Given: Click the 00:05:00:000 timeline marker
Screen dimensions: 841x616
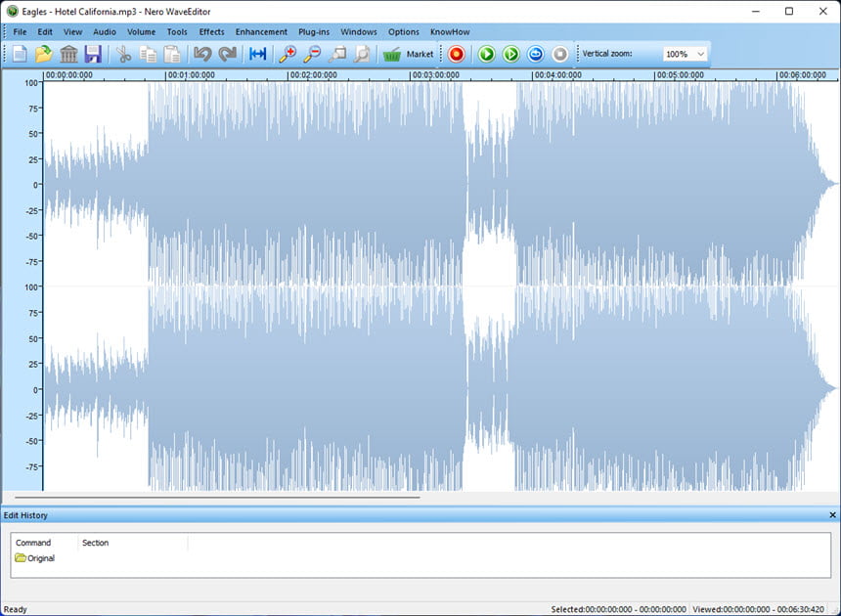Looking at the screenshot, I should [x=680, y=75].
